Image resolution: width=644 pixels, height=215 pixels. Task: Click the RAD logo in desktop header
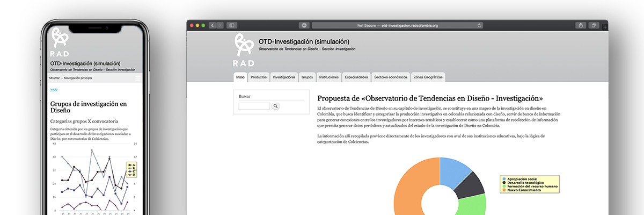coord(244,48)
